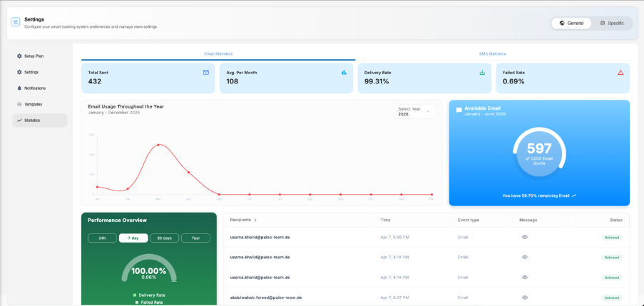View message for Apr 7, 5:05 PM email

coord(524,238)
